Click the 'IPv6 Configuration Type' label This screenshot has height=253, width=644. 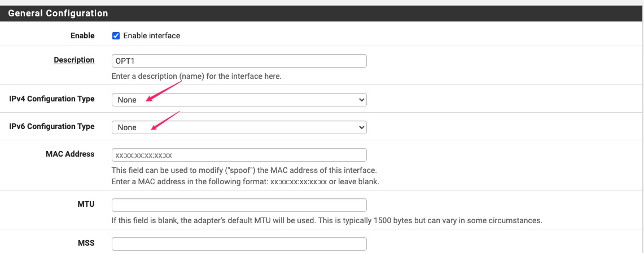point(52,126)
